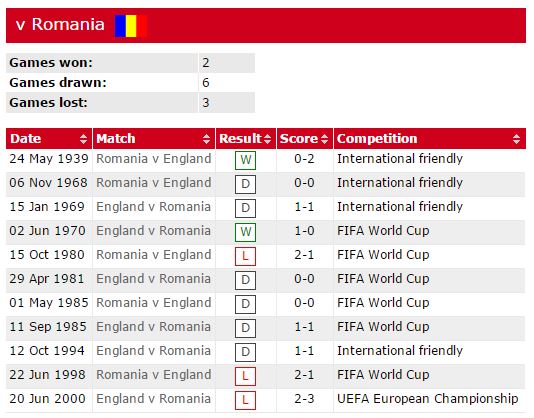Sort table by Competition column arrows
The width and height of the screenshot is (534, 418).
pyautogui.click(x=516, y=139)
